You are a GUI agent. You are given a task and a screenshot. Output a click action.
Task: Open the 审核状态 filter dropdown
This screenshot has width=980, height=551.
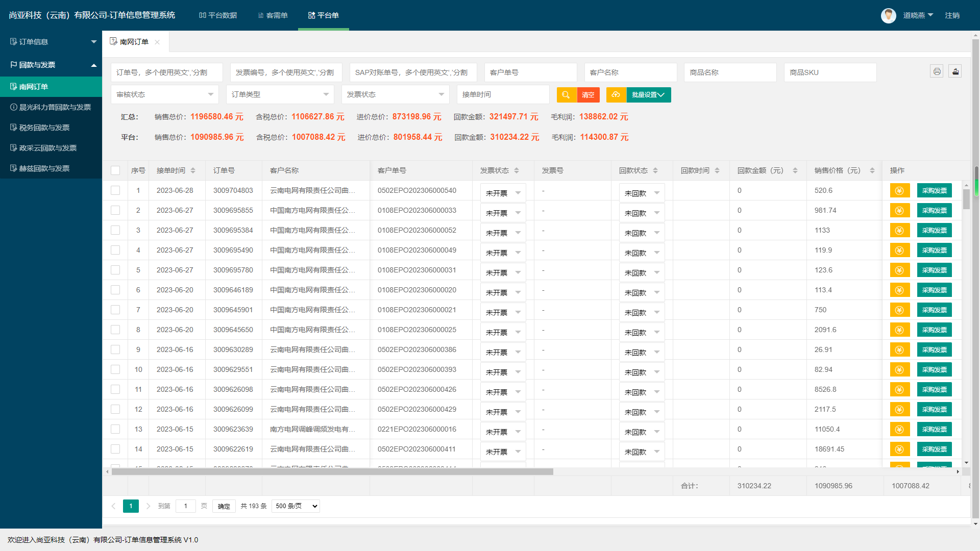tap(165, 94)
